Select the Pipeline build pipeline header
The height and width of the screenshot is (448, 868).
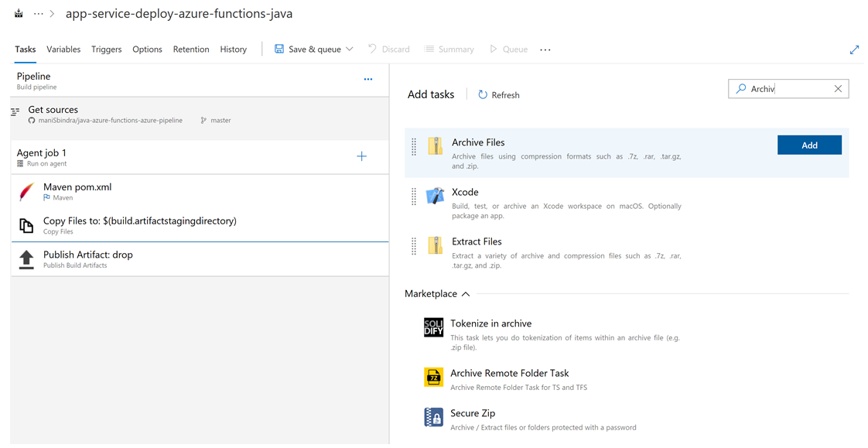click(x=200, y=80)
